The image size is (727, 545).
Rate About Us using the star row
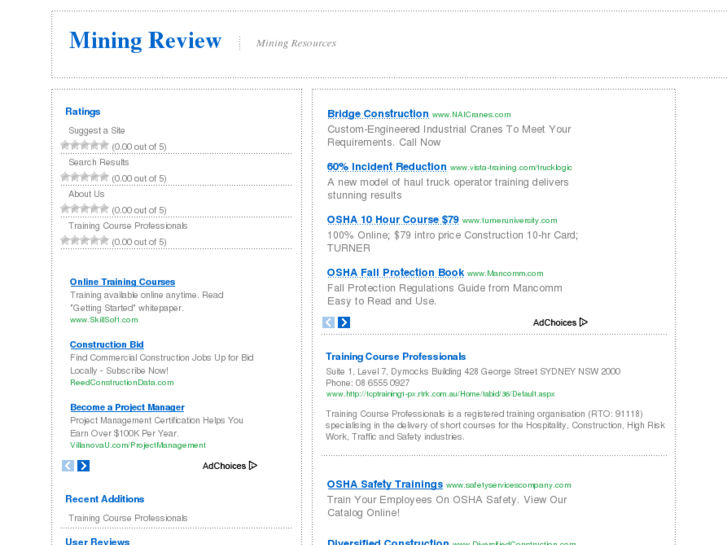[84, 209]
